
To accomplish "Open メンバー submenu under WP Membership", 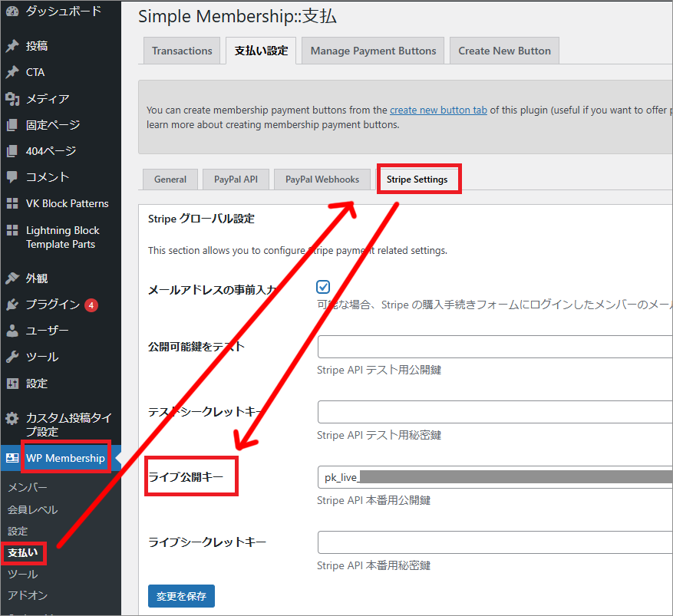I will pos(28,487).
